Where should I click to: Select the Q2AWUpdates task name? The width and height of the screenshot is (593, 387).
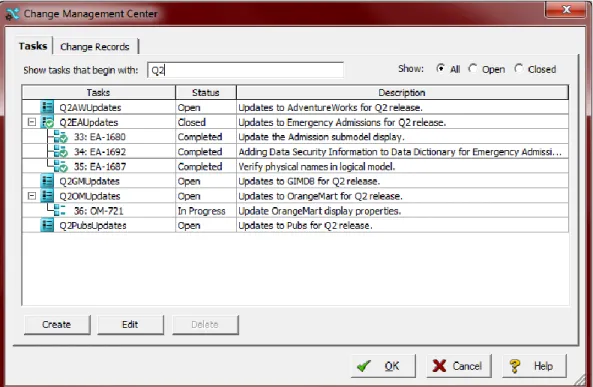tap(90, 107)
